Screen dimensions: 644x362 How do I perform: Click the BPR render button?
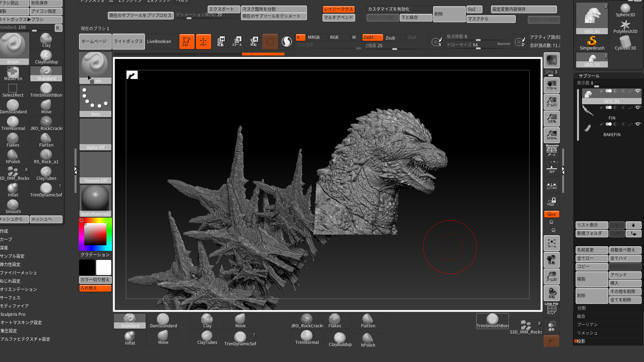click(551, 61)
